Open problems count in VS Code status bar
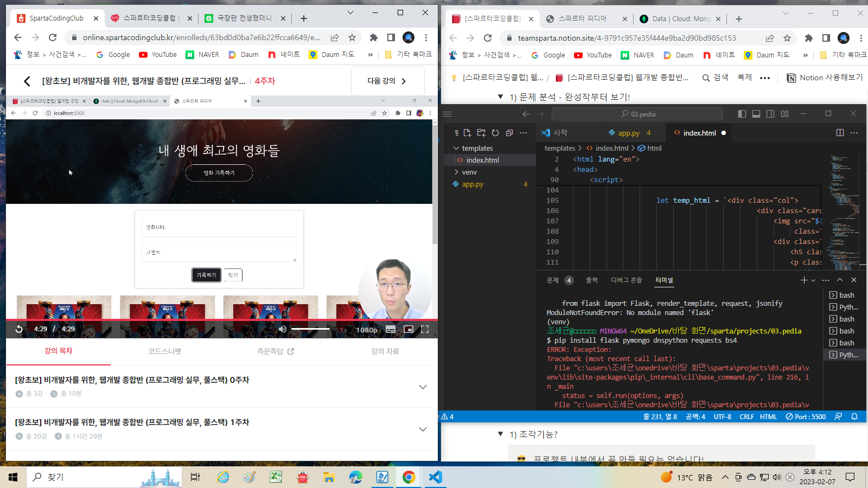 click(x=448, y=417)
